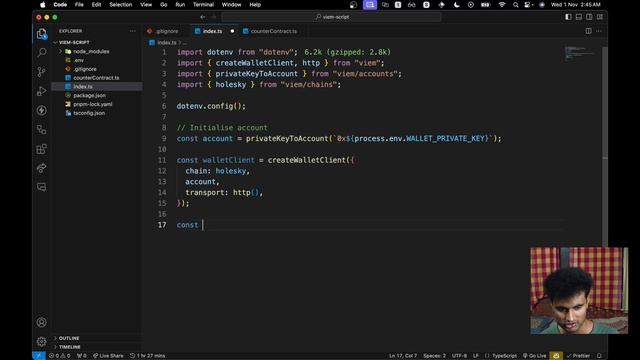The image size is (640, 360).
Task: Go back using the navigation arrow
Action: 203,17
